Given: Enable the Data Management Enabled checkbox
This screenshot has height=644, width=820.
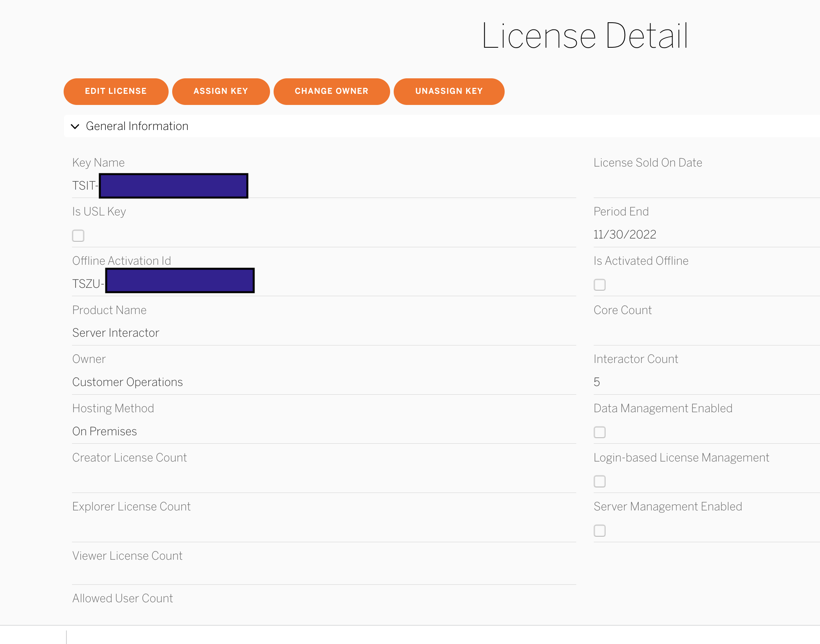Looking at the screenshot, I should point(599,432).
